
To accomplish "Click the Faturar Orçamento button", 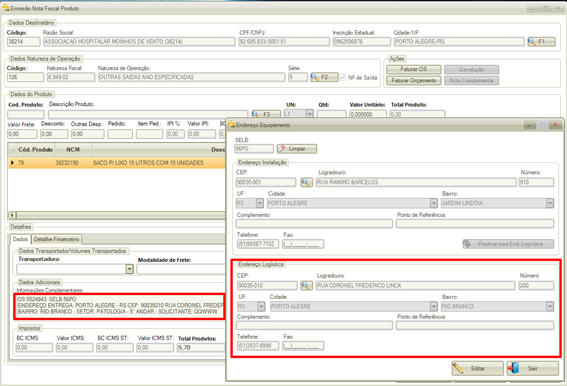I will click(414, 80).
